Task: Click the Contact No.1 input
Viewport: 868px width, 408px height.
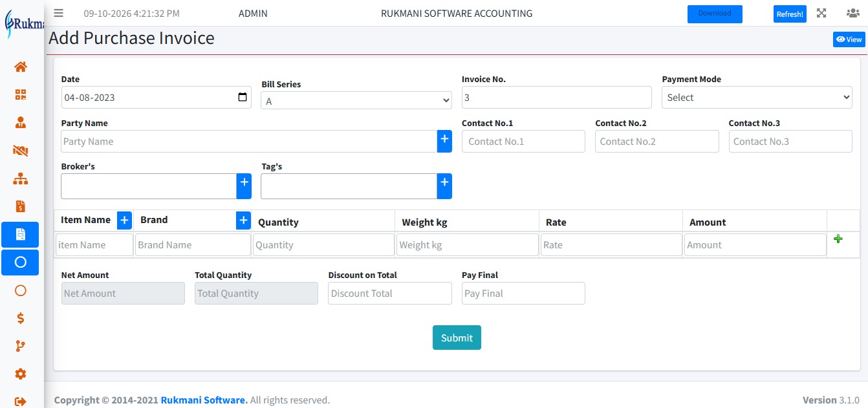Action: [x=523, y=142]
